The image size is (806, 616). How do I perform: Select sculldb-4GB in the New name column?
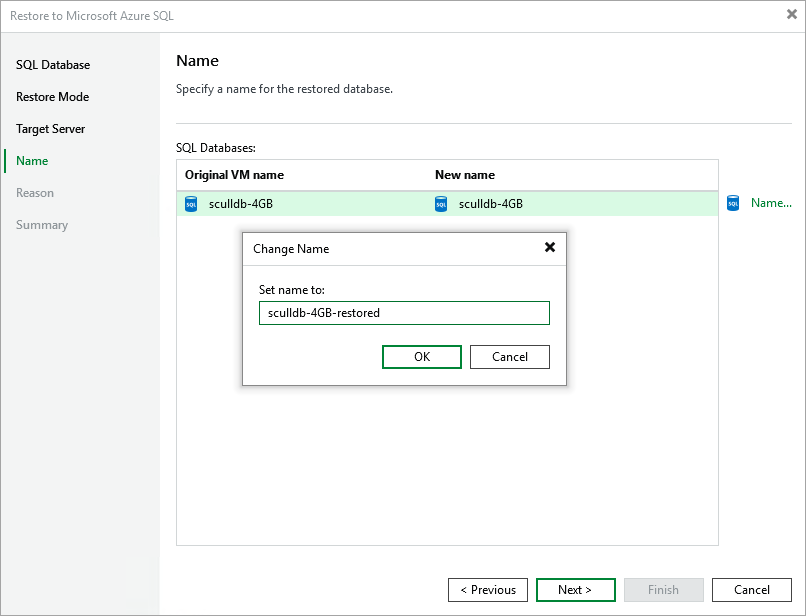click(491, 204)
